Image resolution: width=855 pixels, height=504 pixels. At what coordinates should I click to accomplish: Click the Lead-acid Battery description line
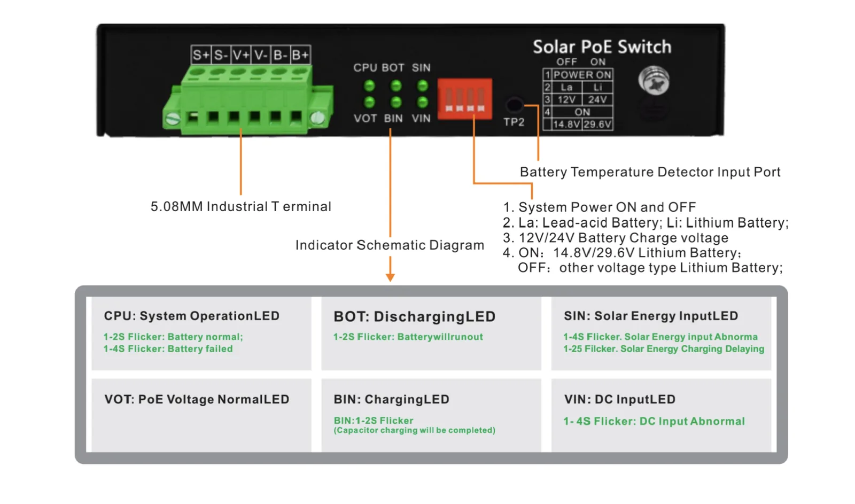[645, 222]
